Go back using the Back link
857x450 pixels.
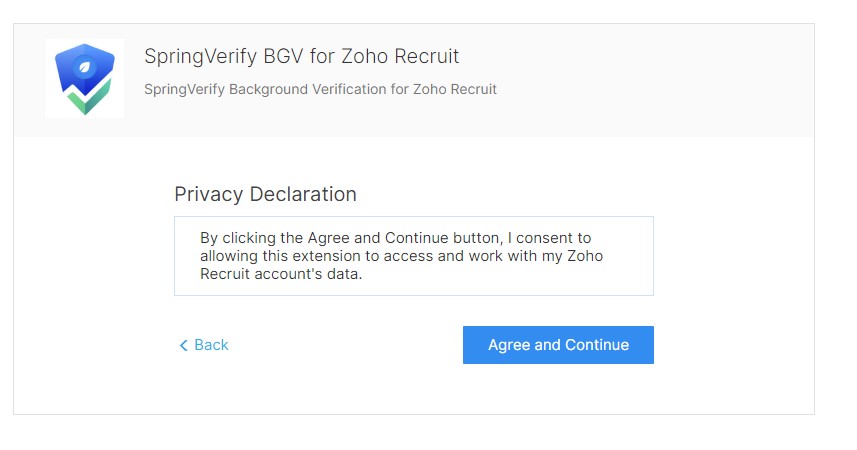point(204,345)
